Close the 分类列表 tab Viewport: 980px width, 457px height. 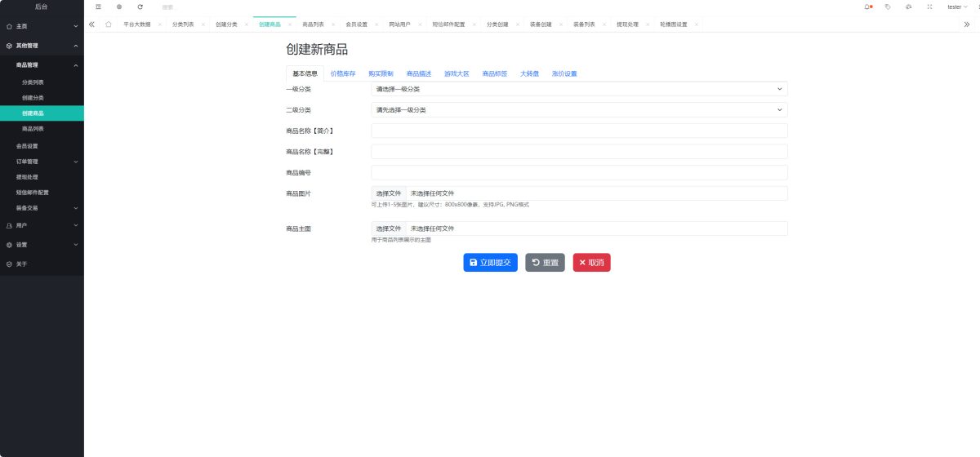pos(203,24)
